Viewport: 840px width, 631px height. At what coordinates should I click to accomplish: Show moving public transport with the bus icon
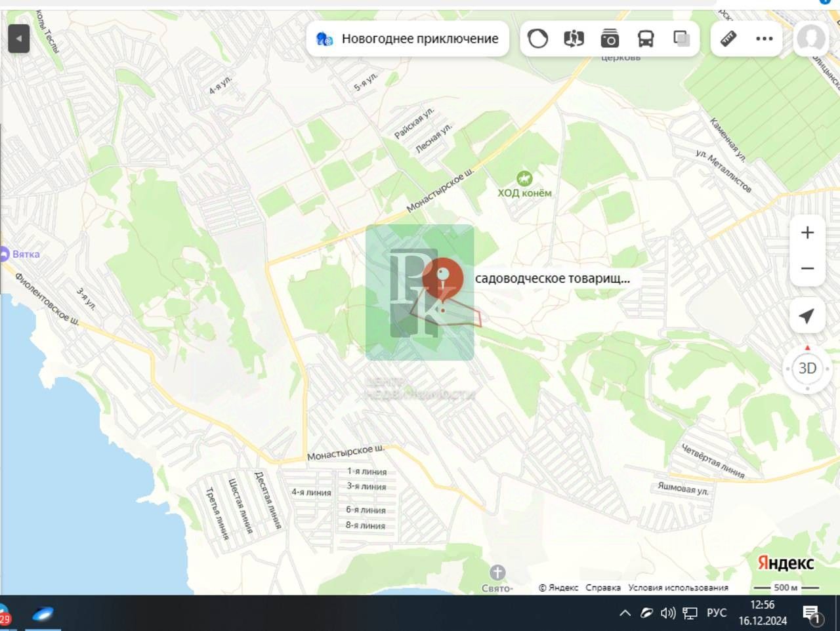pyautogui.click(x=646, y=39)
